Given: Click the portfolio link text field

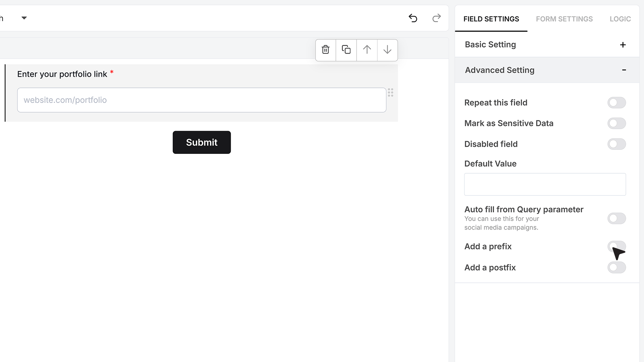Looking at the screenshot, I should tap(202, 100).
